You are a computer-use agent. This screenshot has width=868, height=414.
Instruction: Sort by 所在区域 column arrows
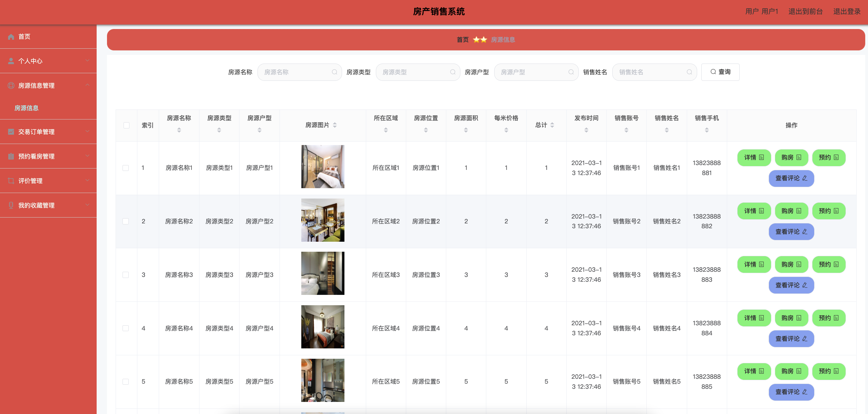[x=386, y=130]
